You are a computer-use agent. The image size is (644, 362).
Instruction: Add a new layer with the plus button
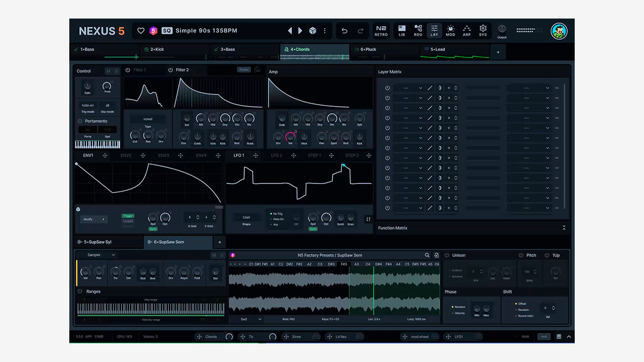click(x=498, y=52)
